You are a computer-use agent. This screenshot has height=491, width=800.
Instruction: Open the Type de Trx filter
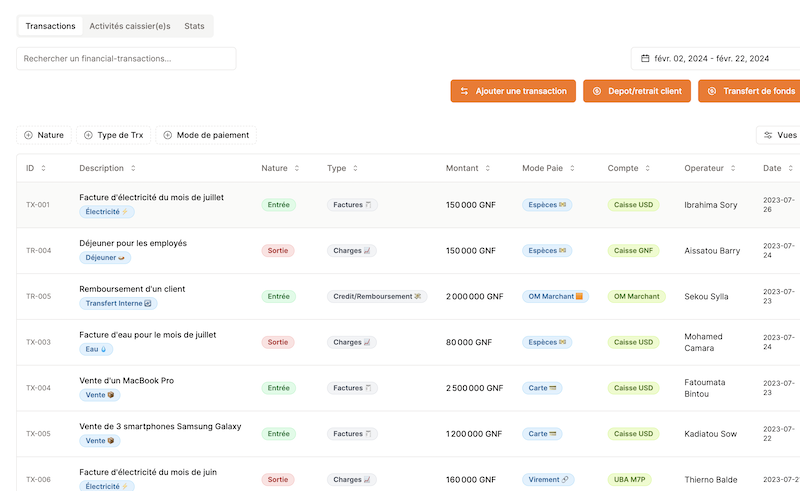click(113, 135)
